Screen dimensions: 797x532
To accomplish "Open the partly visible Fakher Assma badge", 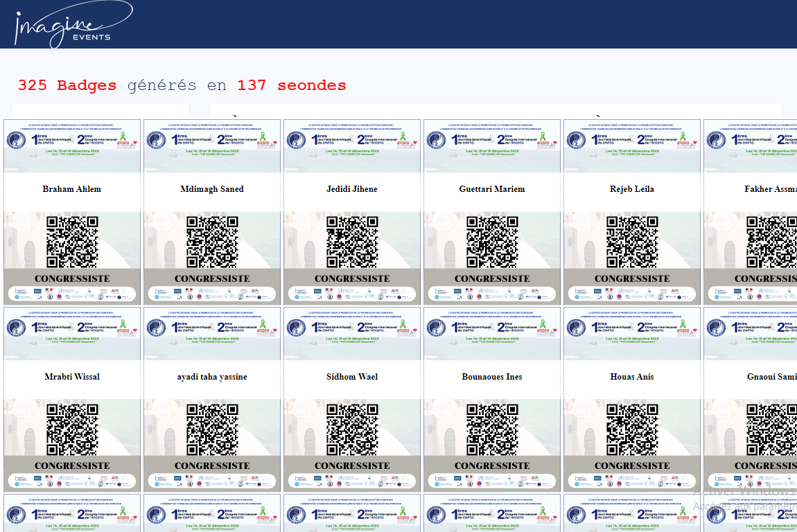I will pyautogui.click(x=751, y=212).
